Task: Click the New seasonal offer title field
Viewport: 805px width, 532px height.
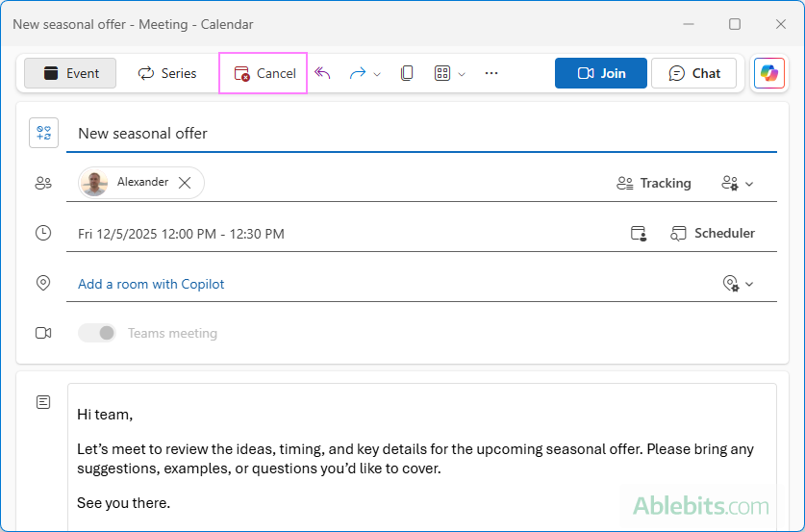Action: point(421,134)
